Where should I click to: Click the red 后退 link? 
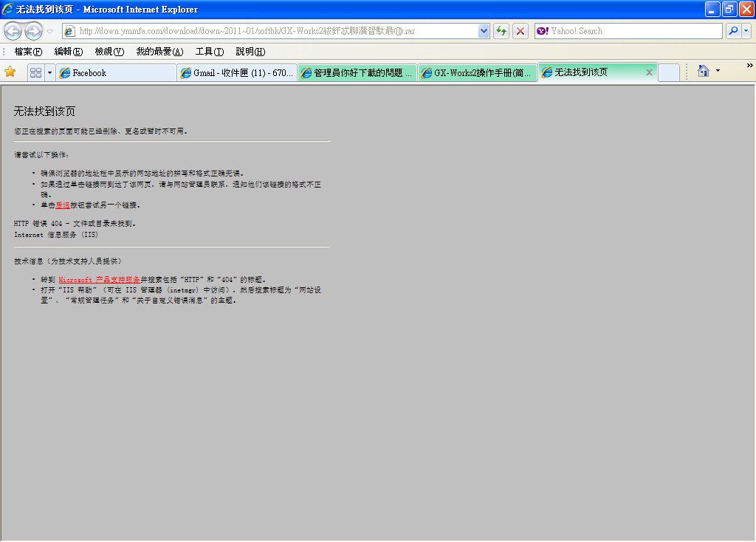(63, 205)
